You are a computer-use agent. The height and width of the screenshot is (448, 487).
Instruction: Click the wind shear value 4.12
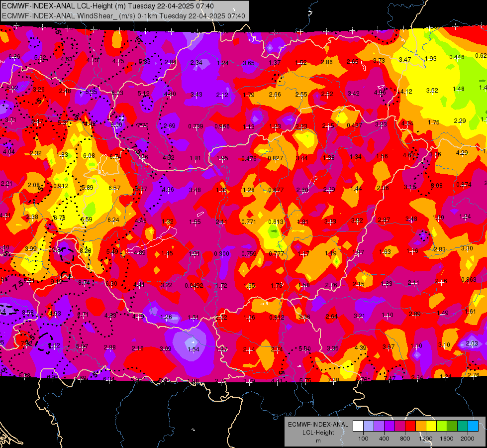tap(406, 92)
